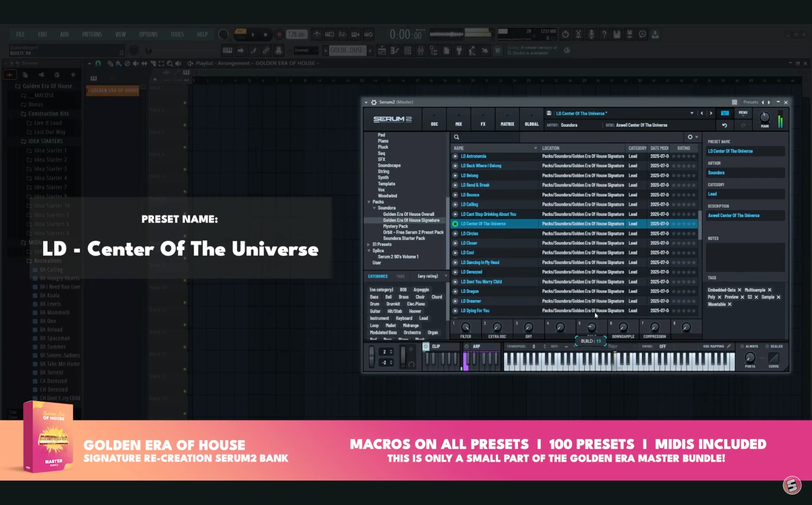Open the (none) pattern selector dropdown
Viewport: 812px width, 505px height.
306,50
